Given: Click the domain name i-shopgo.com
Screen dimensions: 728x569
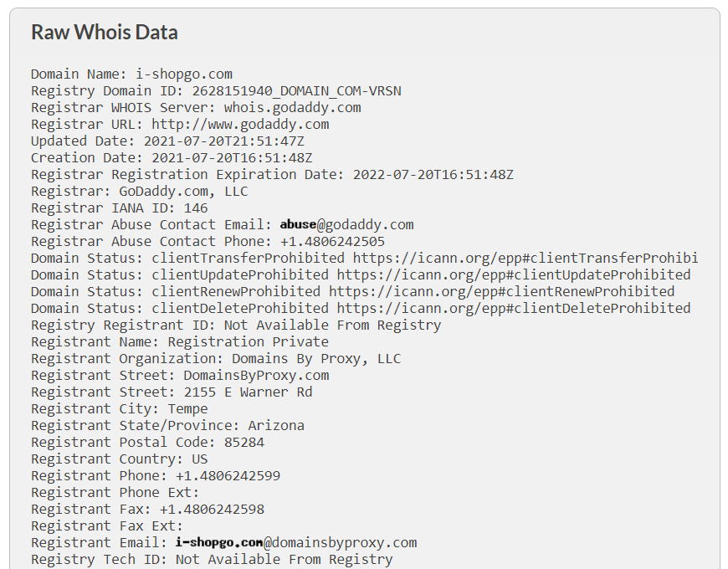Looking at the screenshot, I should (x=184, y=74).
